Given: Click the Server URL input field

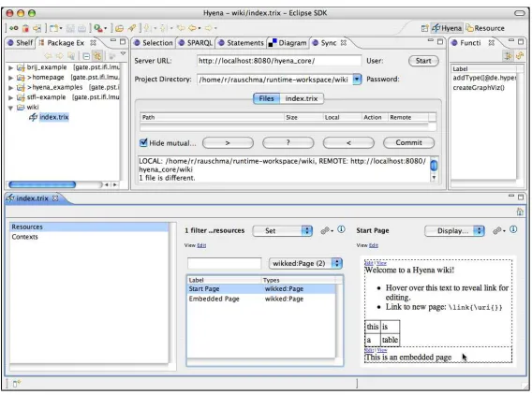Looking at the screenshot, I should (x=279, y=61).
